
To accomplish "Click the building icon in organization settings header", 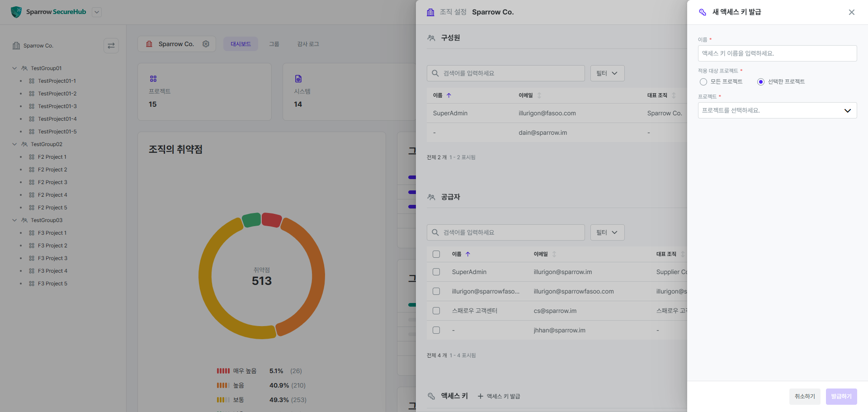I will pos(430,12).
